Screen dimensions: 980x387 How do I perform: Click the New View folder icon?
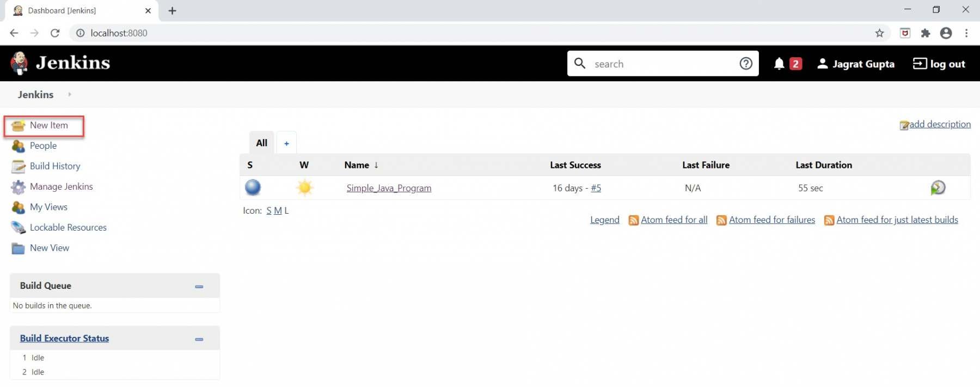point(19,248)
